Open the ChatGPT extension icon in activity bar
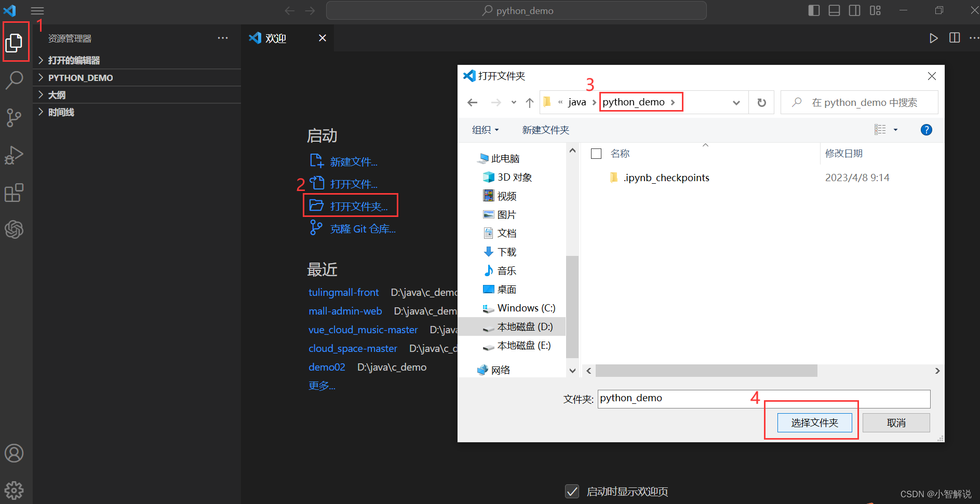This screenshot has height=504, width=980. (15, 229)
